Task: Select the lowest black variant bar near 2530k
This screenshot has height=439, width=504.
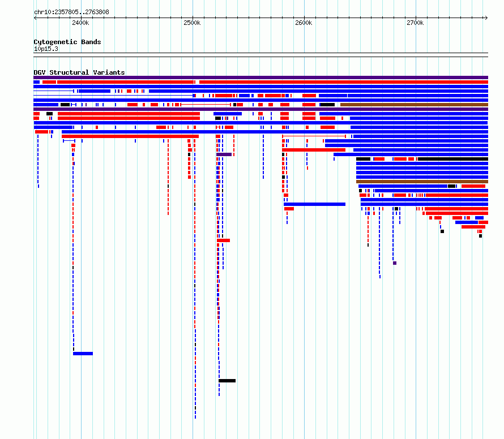Action: pos(227,381)
